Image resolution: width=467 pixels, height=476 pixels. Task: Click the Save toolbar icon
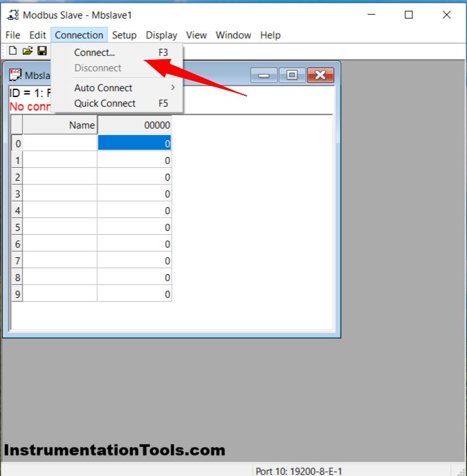click(x=42, y=51)
